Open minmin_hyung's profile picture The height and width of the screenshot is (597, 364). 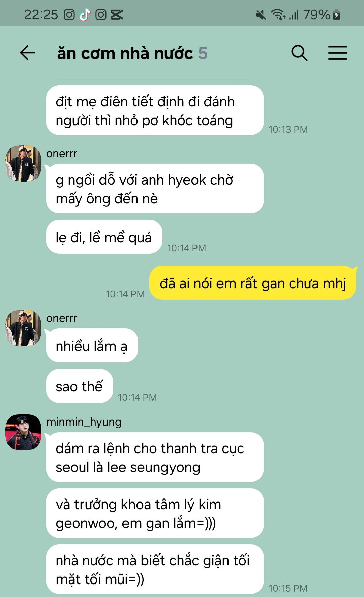click(24, 432)
